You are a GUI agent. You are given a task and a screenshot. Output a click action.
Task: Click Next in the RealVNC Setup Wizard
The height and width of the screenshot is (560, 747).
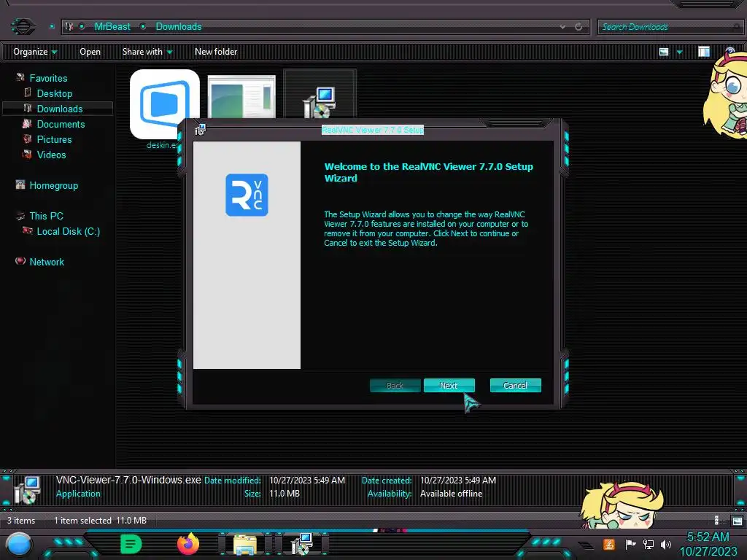pos(449,385)
